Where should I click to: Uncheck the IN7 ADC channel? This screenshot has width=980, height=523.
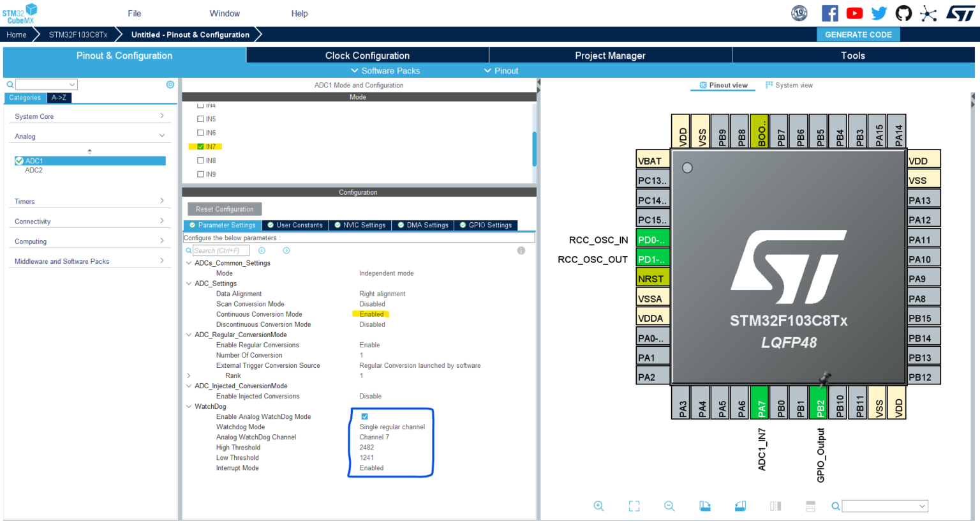click(x=200, y=146)
